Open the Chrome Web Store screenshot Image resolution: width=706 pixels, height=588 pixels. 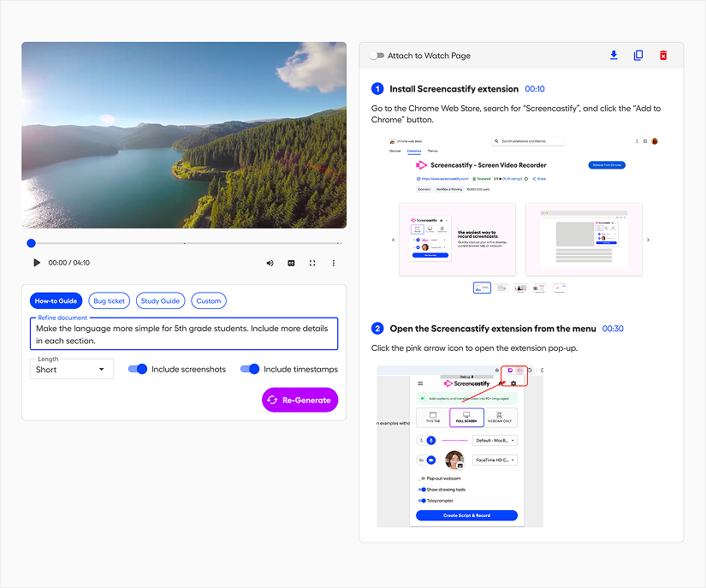pos(521,215)
